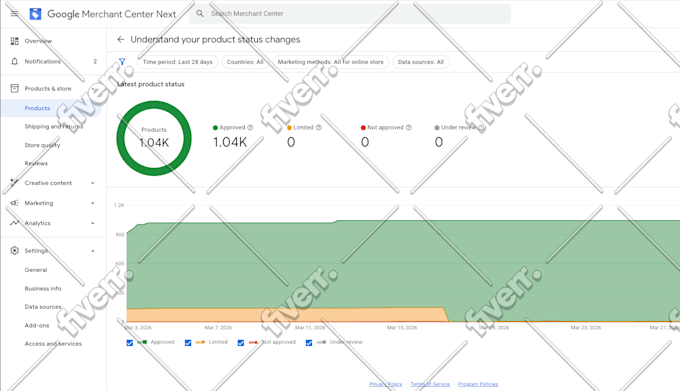Toggle Under review series checkbox
The image size is (680, 391).
[x=309, y=342]
